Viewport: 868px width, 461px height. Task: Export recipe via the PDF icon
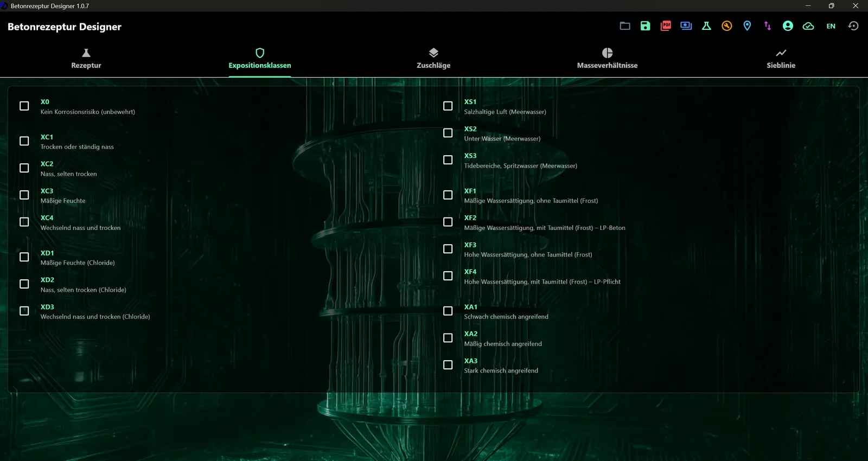[x=666, y=26]
